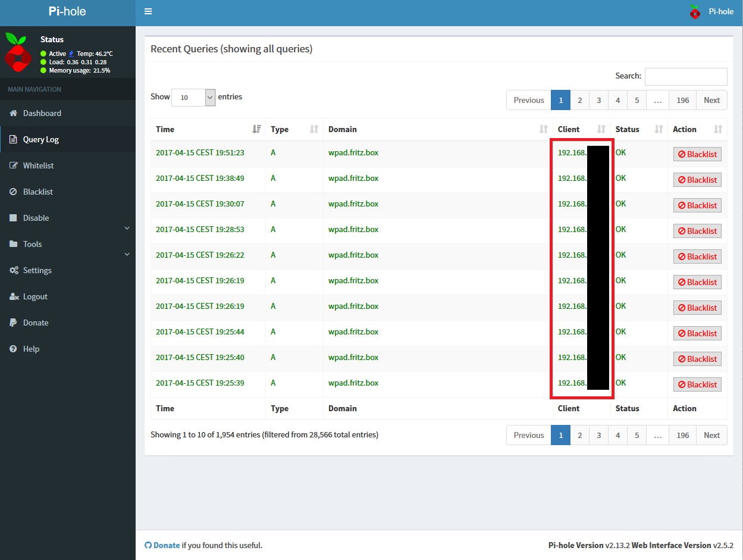Open the Dashboard page from sidebar
This screenshot has width=743, height=560.
tap(42, 113)
